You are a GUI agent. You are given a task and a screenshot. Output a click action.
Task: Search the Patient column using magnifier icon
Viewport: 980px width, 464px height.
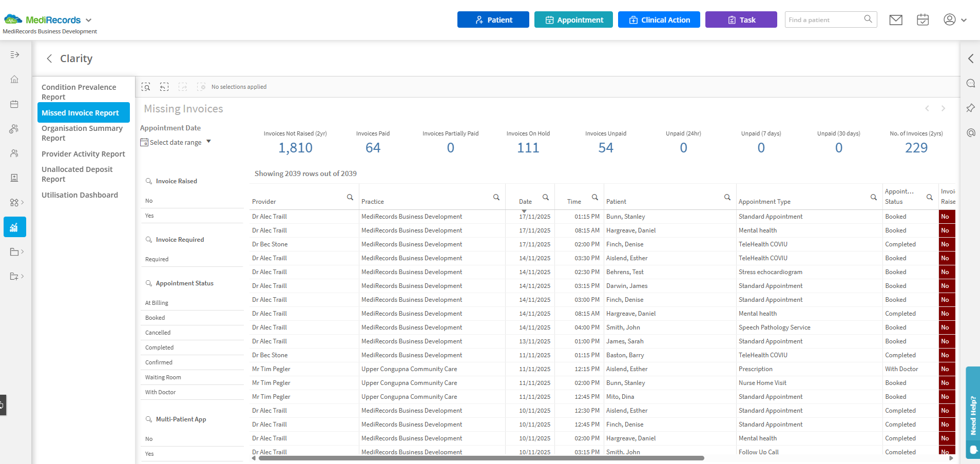727,197
